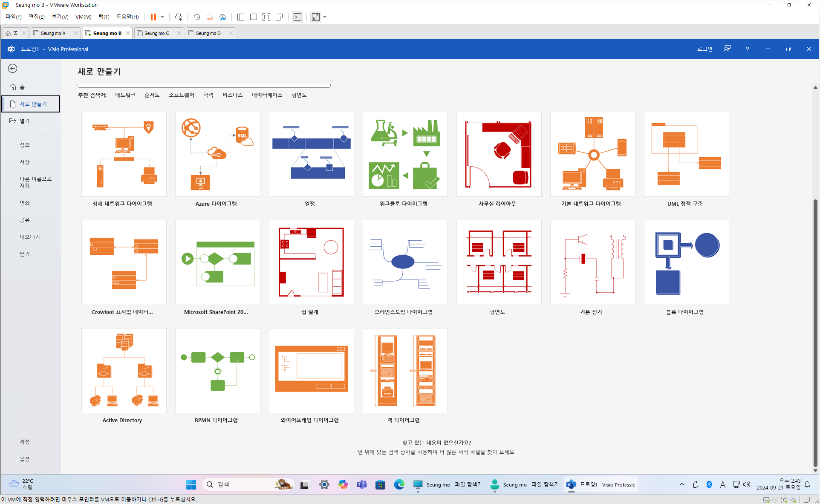Click suggested search term 평면도
The width and height of the screenshot is (820, 504).
(x=299, y=95)
